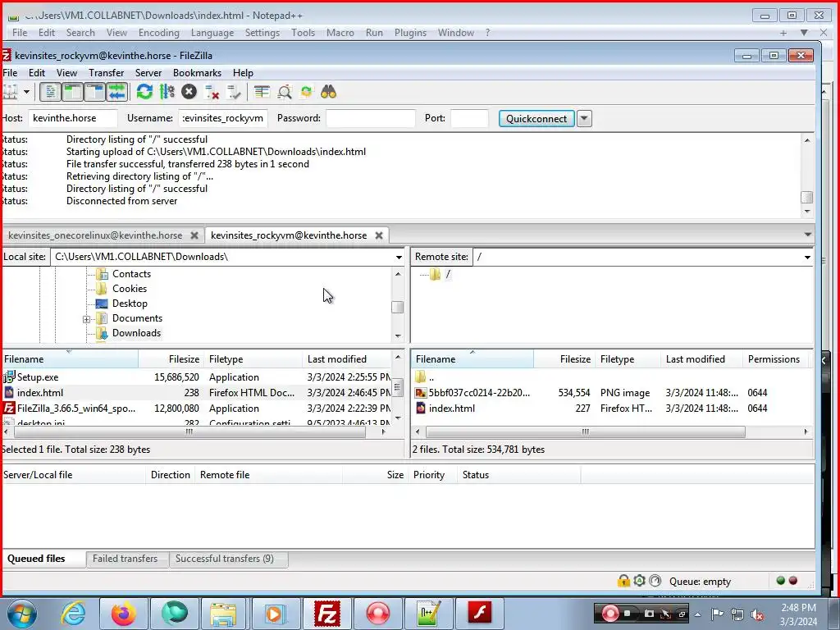Click the Windows Start button
840x630 pixels.
tap(22, 614)
